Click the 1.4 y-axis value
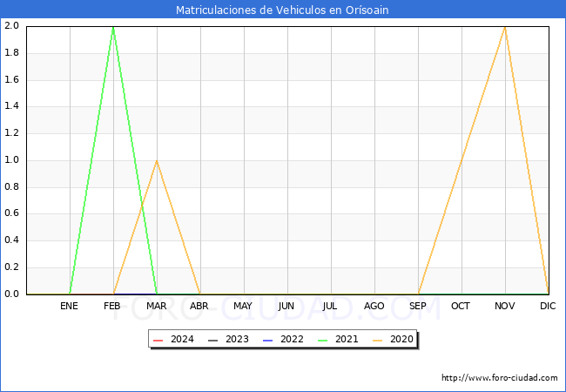566x392 pixels. click(11, 106)
